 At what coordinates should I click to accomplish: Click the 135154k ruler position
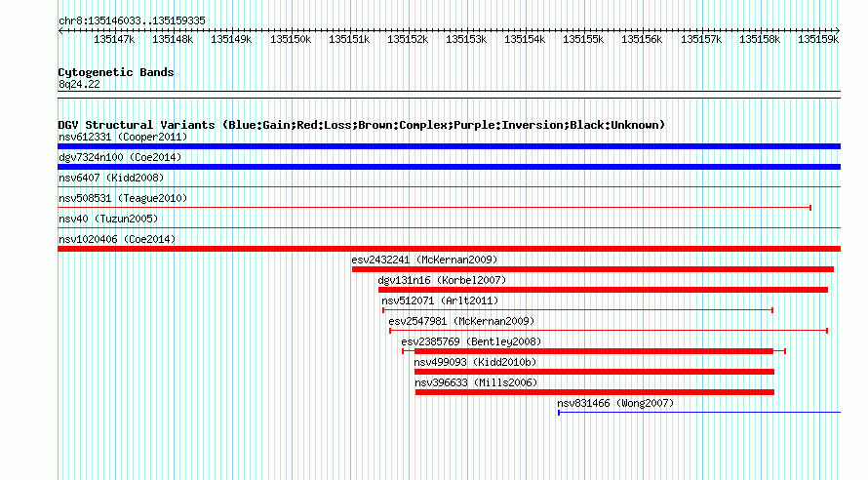(x=525, y=39)
